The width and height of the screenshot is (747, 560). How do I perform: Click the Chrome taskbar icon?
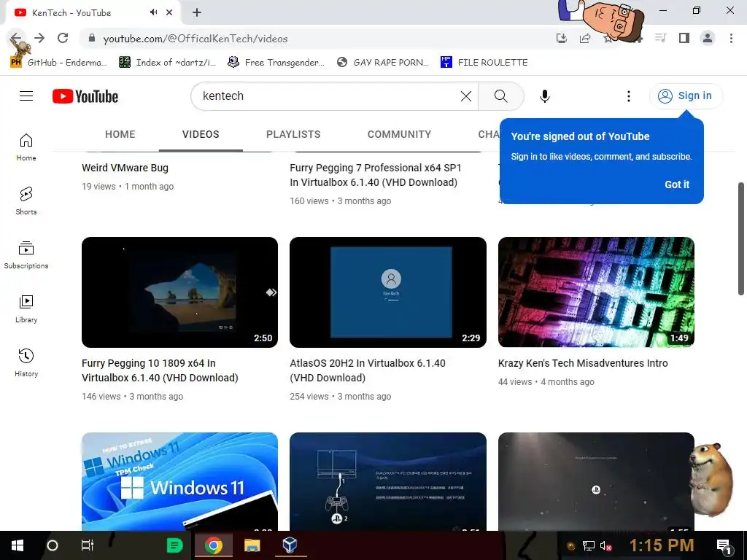pos(214,545)
